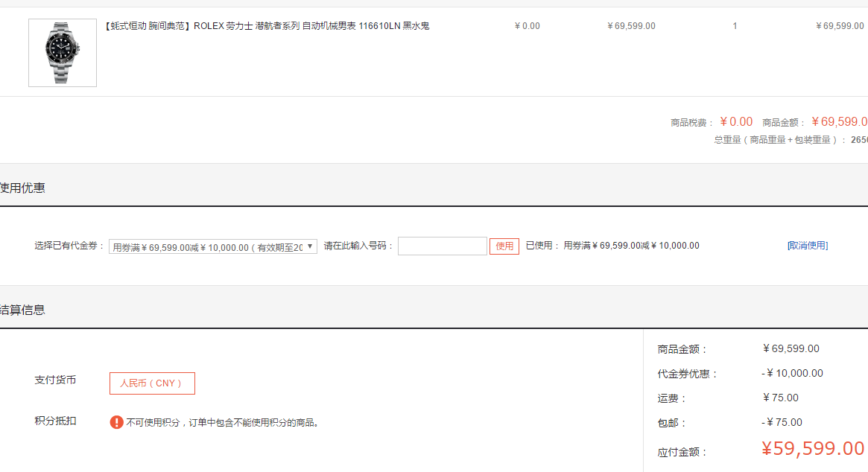Select the 人民币（CNY）payment currency option

(152, 383)
